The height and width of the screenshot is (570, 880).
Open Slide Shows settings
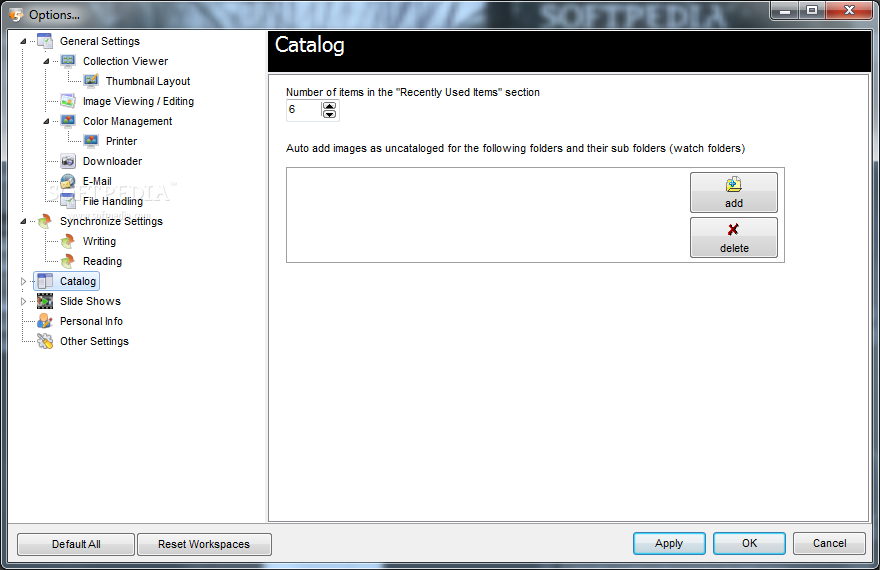90,301
